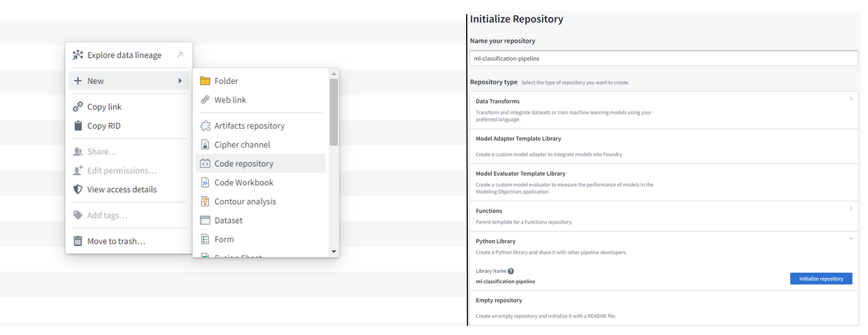Click the clipboard icon for Copy RID
The width and height of the screenshot is (868, 335).
[78, 126]
